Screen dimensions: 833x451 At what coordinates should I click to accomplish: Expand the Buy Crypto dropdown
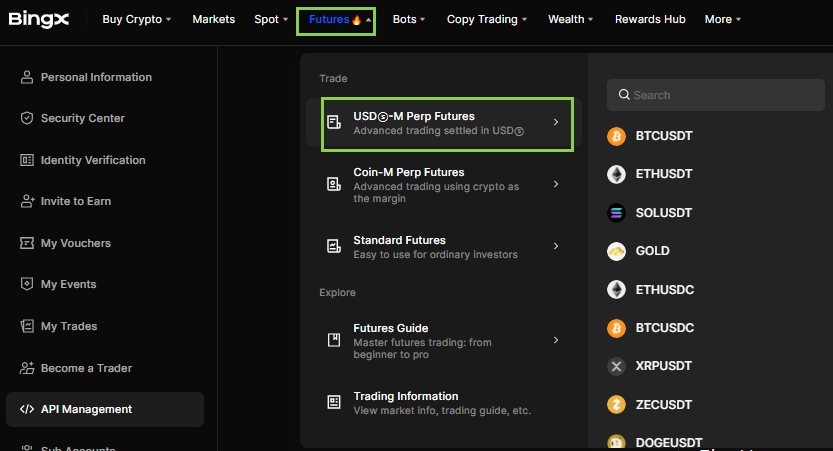(137, 19)
